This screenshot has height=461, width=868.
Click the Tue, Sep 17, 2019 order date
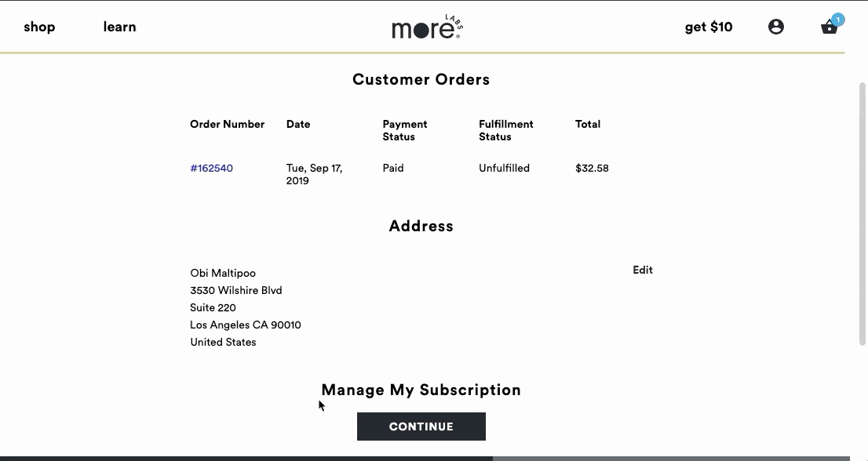pos(314,174)
